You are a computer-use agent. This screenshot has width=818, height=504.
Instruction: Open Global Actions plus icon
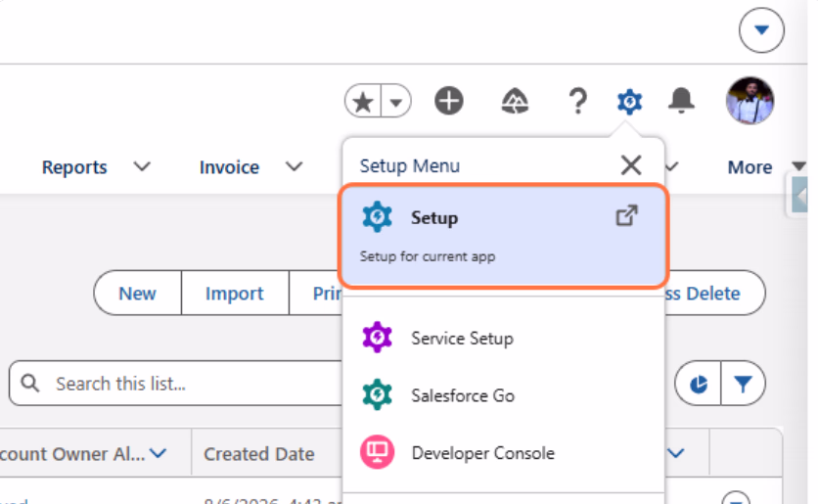[x=449, y=101]
